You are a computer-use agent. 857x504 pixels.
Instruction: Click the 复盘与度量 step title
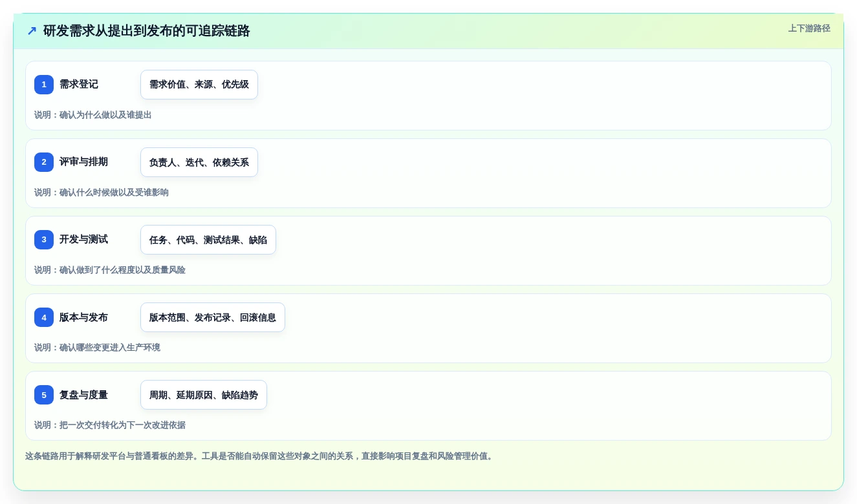(84, 395)
